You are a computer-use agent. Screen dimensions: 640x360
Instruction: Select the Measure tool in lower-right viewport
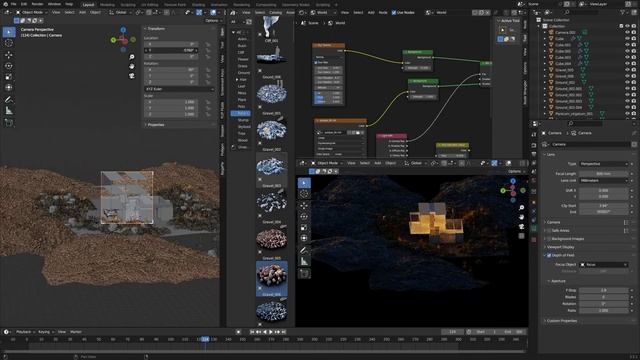[x=304, y=261]
